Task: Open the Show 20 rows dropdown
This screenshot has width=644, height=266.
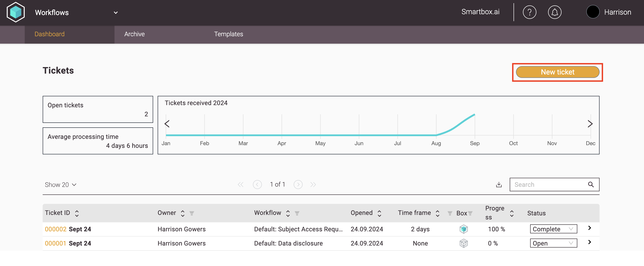Action: pyautogui.click(x=60, y=185)
